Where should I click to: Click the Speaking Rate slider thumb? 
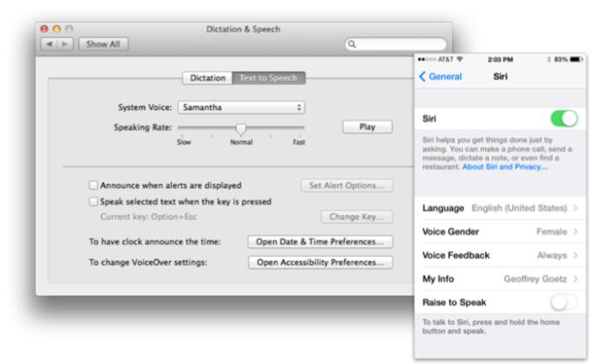[241, 129]
